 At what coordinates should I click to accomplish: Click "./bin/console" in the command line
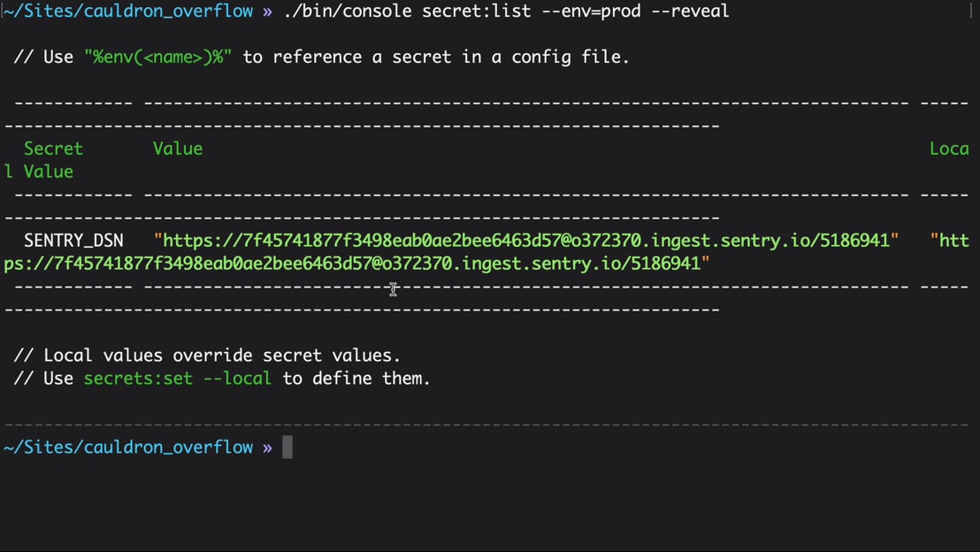[348, 11]
